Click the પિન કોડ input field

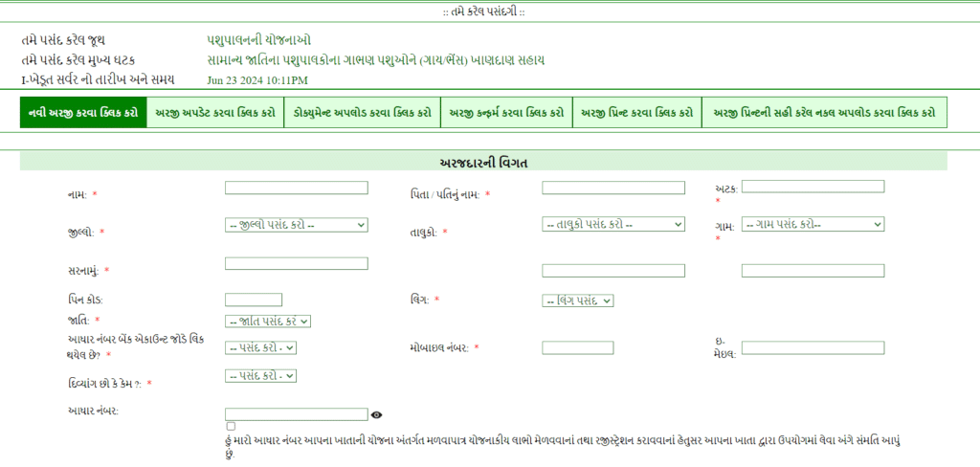[x=254, y=300]
